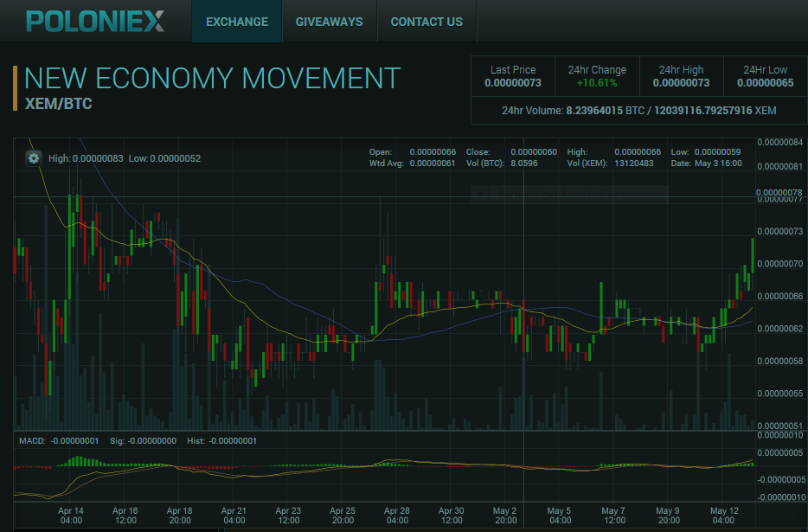Image resolution: width=808 pixels, height=532 pixels.
Task: Click the XEM volume figure 12039116.79257916
Action: 703,111
